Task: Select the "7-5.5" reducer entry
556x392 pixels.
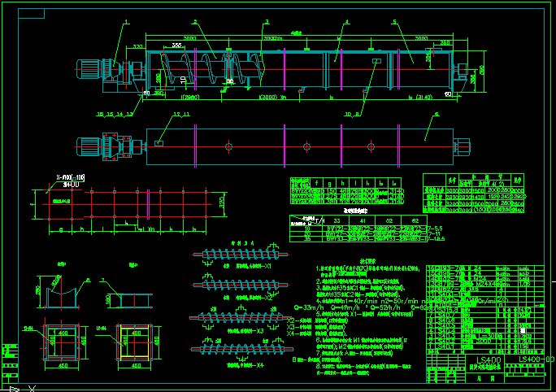Action: pos(436,229)
